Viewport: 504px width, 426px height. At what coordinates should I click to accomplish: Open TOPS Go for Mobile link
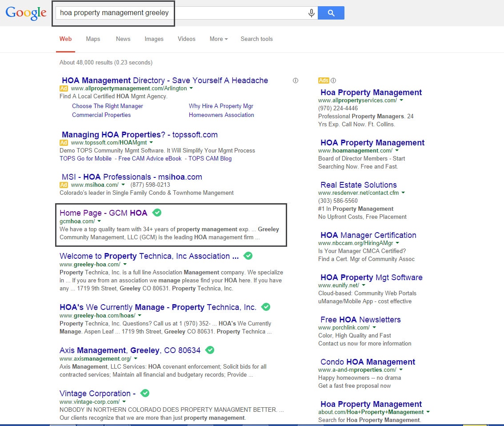coord(85,158)
